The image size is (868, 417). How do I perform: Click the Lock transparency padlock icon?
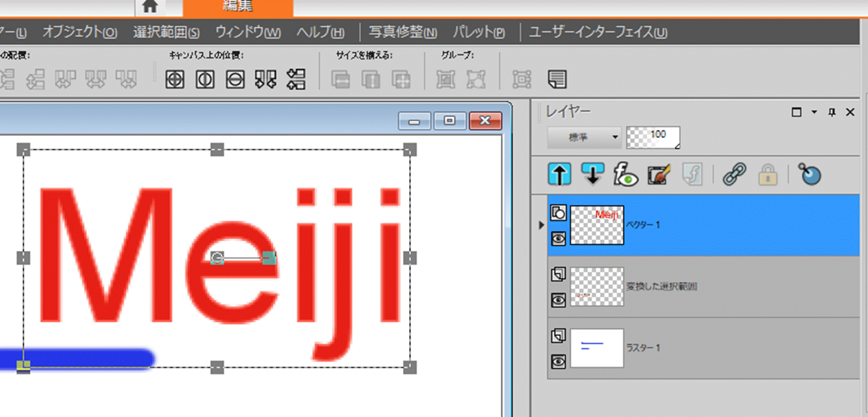click(x=768, y=174)
